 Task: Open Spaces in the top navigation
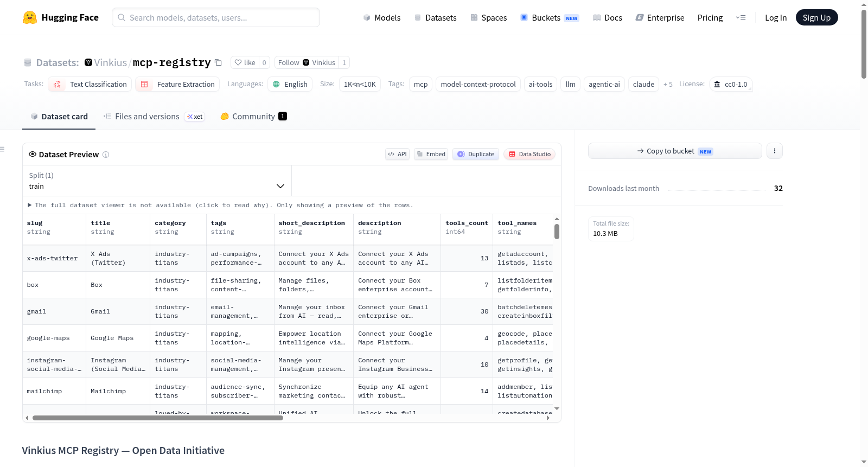click(x=488, y=17)
